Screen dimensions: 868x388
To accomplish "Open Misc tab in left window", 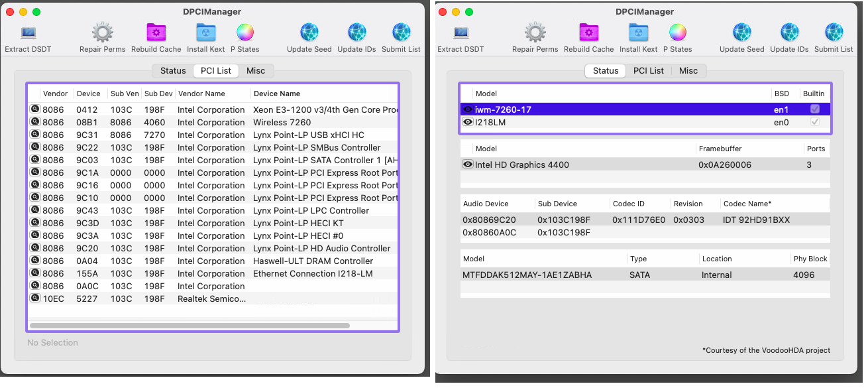I will coord(256,71).
